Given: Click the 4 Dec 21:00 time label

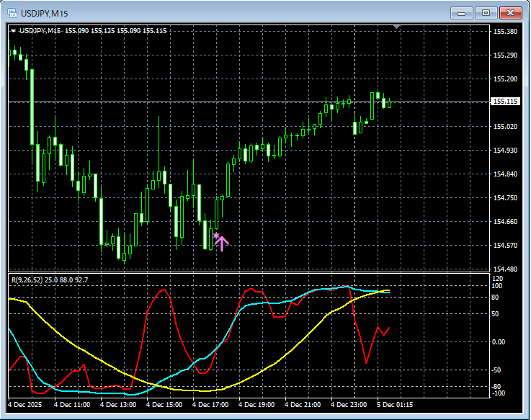Looking at the screenshot, I should 303,405.
